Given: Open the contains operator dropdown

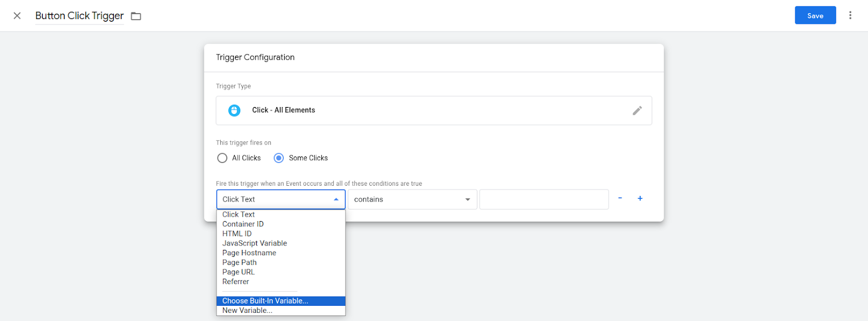Looking at the screenshot, I should 412,199.
